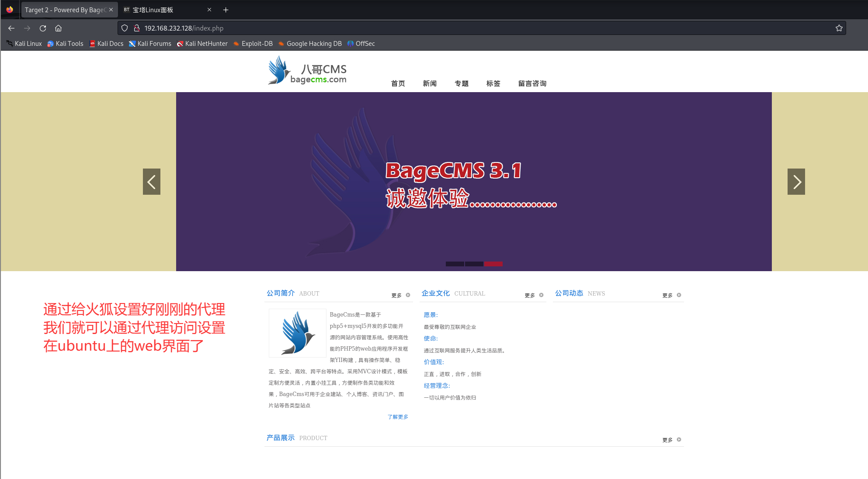Viewport: 868px width, 479px height.
Task: Select the red active slide indicator
Action: 493,264
